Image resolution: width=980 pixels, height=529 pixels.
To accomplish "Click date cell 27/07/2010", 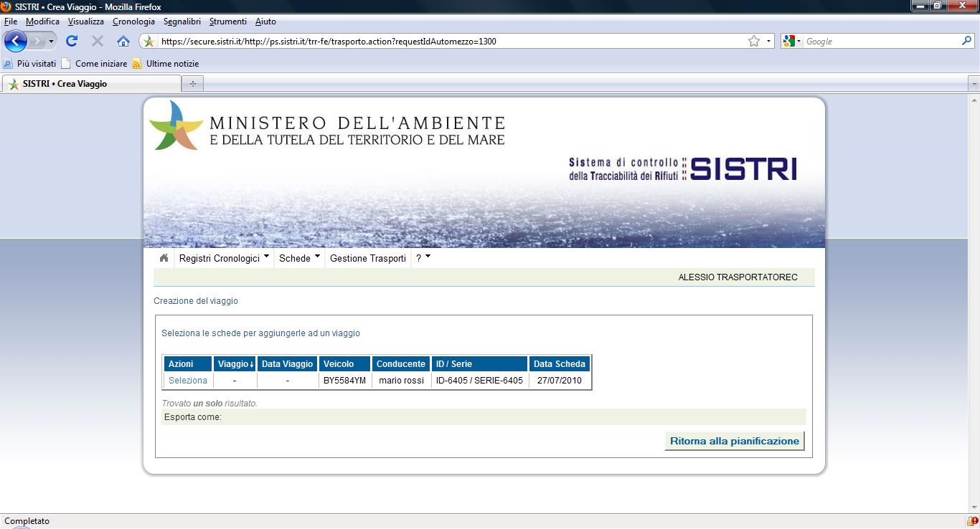I will [560, 381].
